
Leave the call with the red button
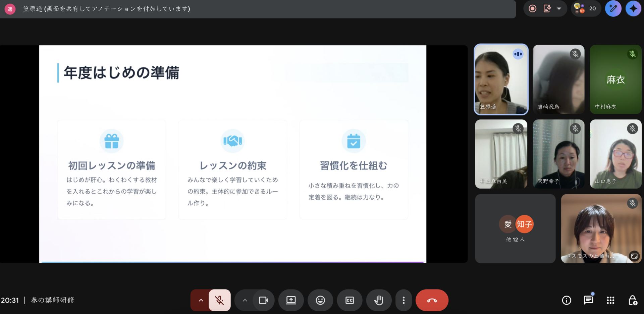432,300
